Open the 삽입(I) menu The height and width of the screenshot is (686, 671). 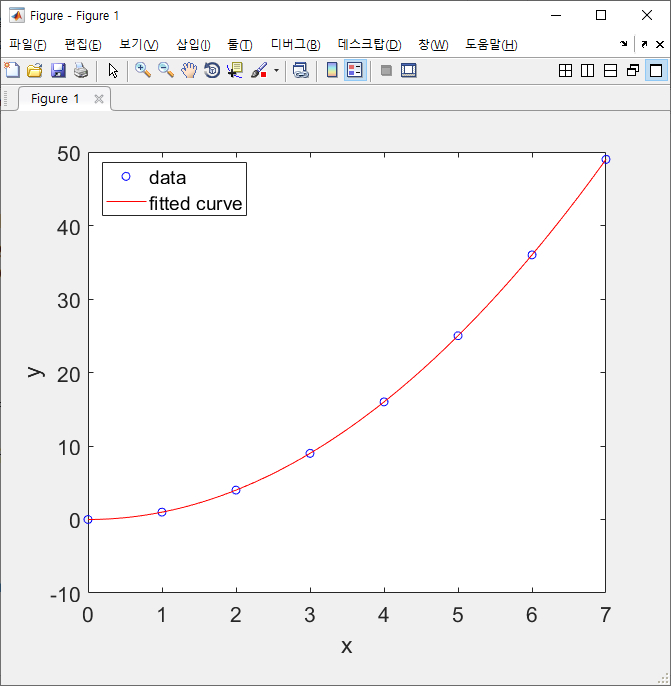pyautogui.click(x=193, y=44)
